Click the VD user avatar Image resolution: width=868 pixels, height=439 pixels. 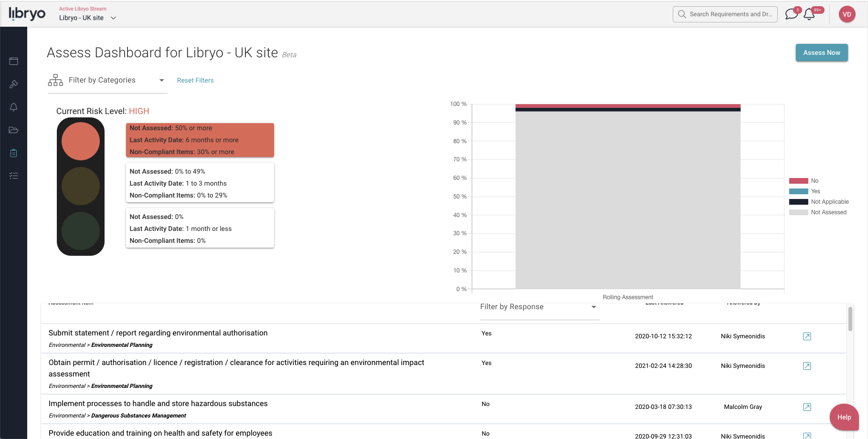tap(847, 14)
